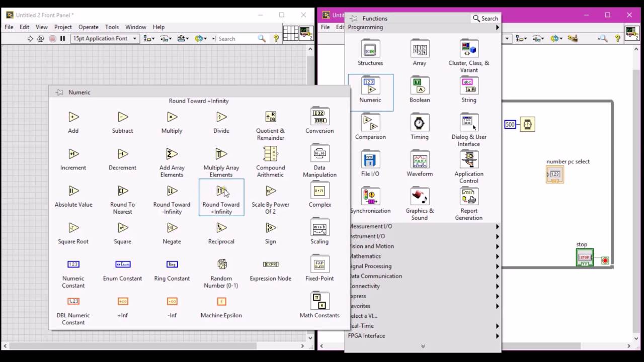This screenshot has height=362, width=644.
Task: Open the Operate menu
Action: (88, 27)
